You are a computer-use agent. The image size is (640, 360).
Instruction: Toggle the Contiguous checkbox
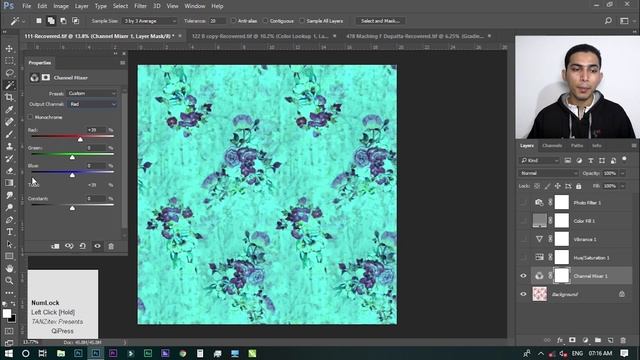[265, 21]
